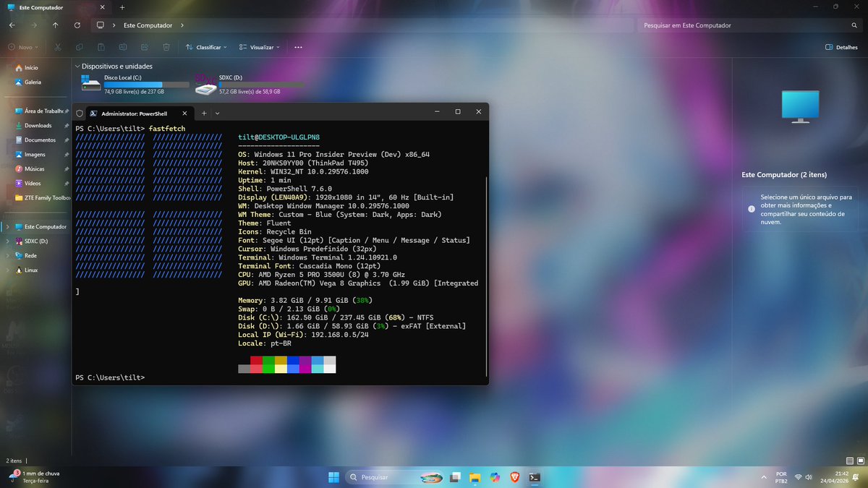
Task: Click the Pesquisar em Este Computador search field
Action: [x=745, y=25]
